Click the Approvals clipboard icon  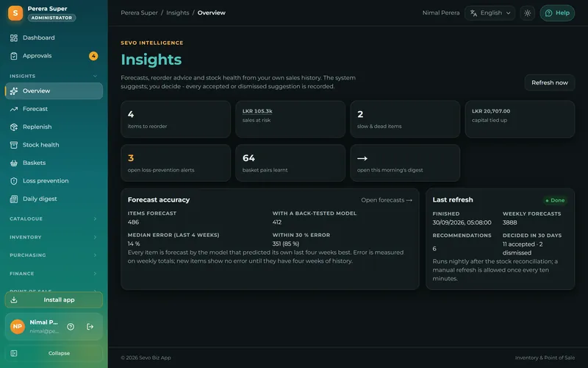click(14, 56)
